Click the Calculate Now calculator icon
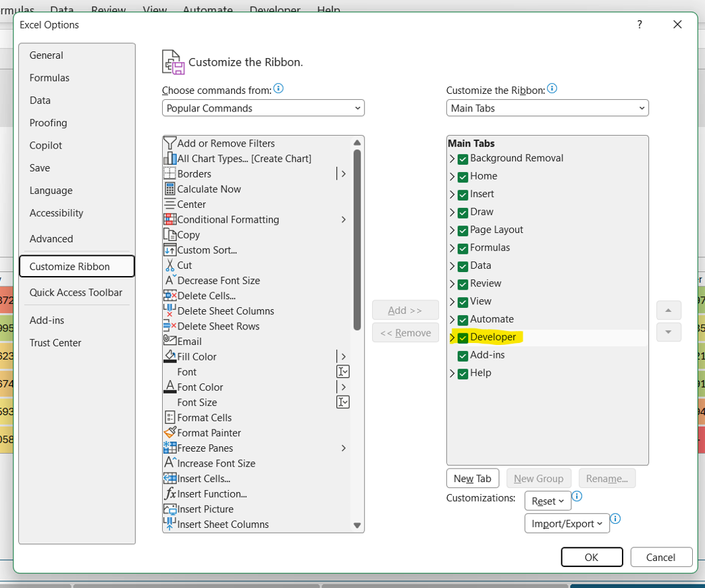705x588 pixels. pyautogui.click(x=169, y=189)
